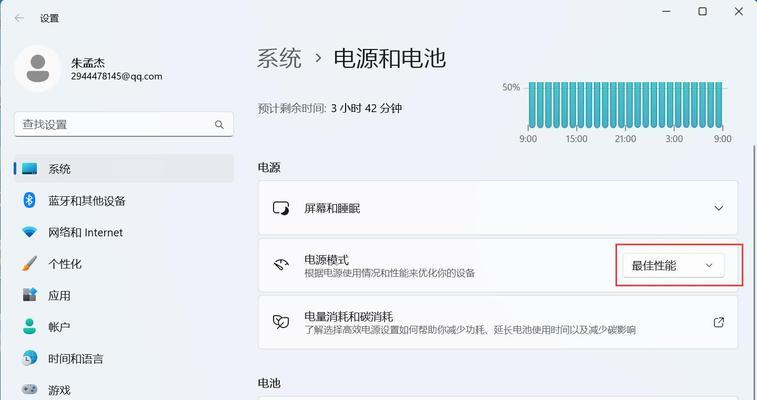The image size is (757, 400).
Task: Select the 电池 section heading
Action: 269,384
